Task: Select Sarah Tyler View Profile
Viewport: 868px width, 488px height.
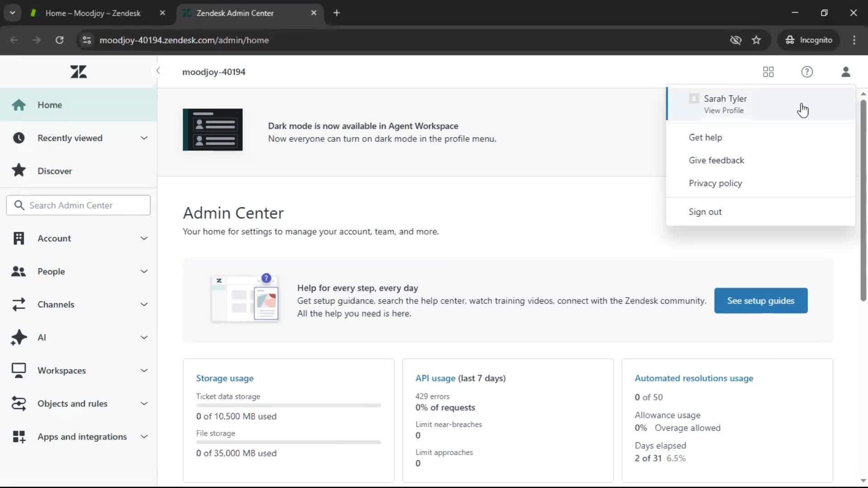Action: click(x=761, y=104)
